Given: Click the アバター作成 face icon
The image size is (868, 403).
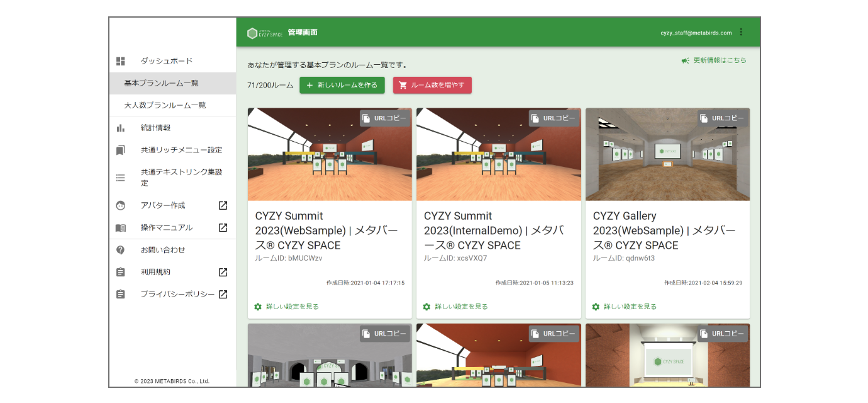Looking at the screenshot, I should 121,205.
